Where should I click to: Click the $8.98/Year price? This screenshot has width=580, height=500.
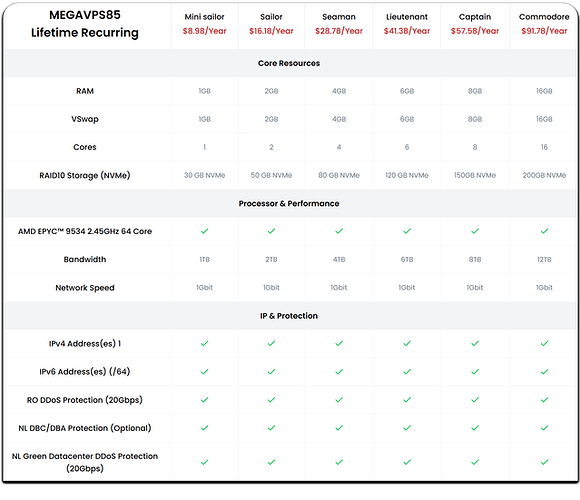point(205,31)
